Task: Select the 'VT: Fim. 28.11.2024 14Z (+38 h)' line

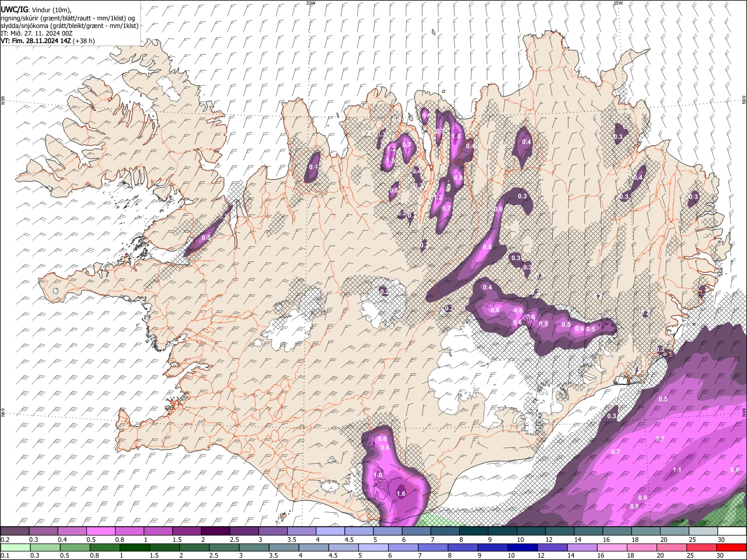Action: 48,41
